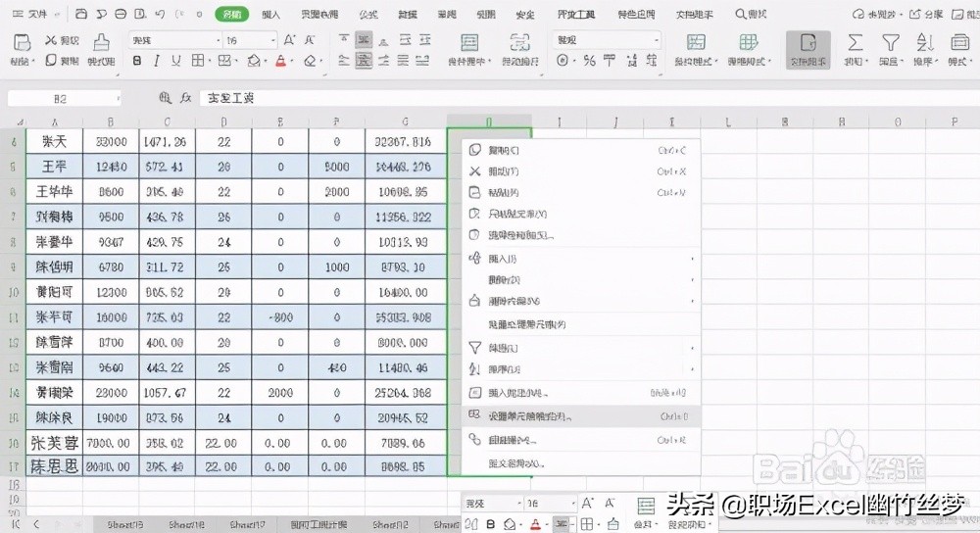Click the Increase font size icon
This screenshot has height=533, width=980.
(289, 40)
